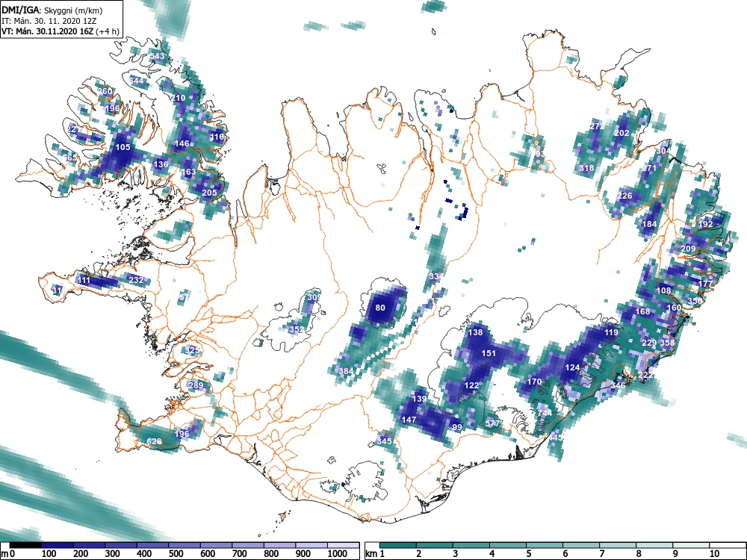Image resolution: width=747 pixels, height=560 pixels.
Task: Click the visibility value 93
Action: coord(540,155)
